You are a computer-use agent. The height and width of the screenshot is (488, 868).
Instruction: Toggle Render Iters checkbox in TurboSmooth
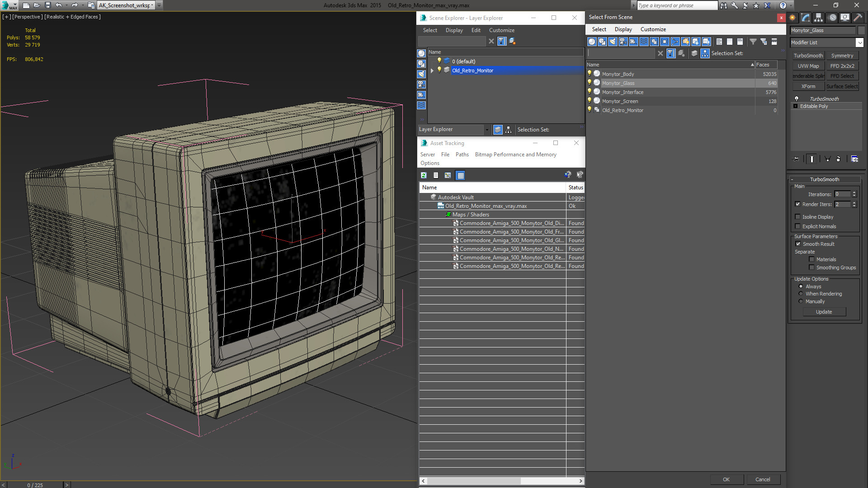[x=798, y=204]
